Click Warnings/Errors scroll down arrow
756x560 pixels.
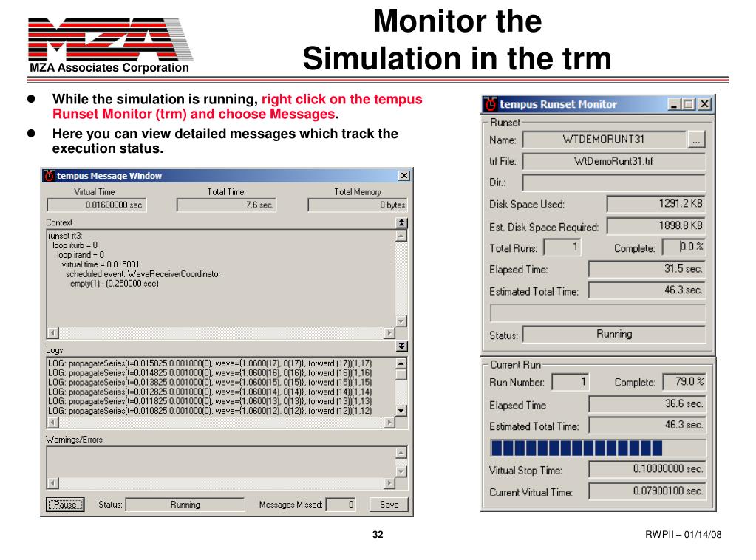pos(401,471)
